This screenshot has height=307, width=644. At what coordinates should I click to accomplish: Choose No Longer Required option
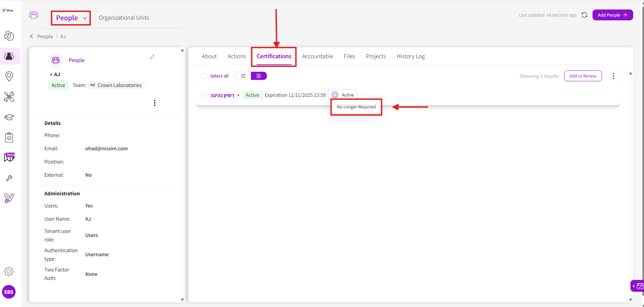pyautogui.click(x=356, y=107)
